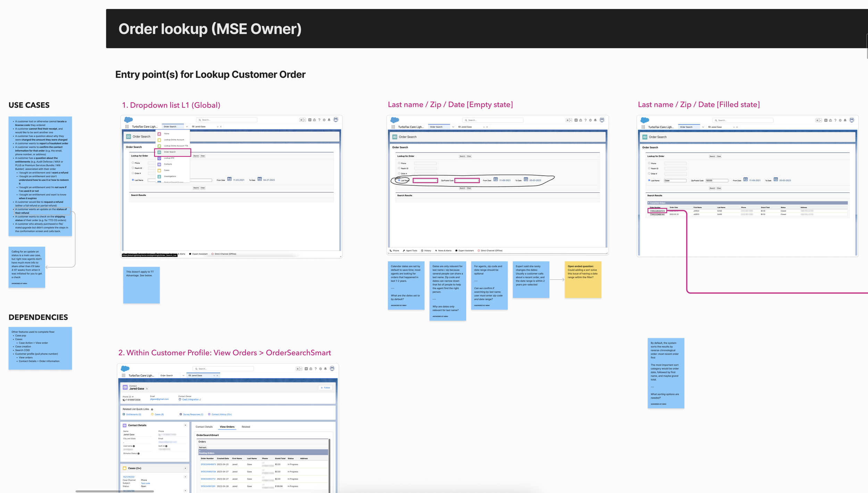
Task: Select the Phone radio button in Empty state mockup
Action: point(399,163)
